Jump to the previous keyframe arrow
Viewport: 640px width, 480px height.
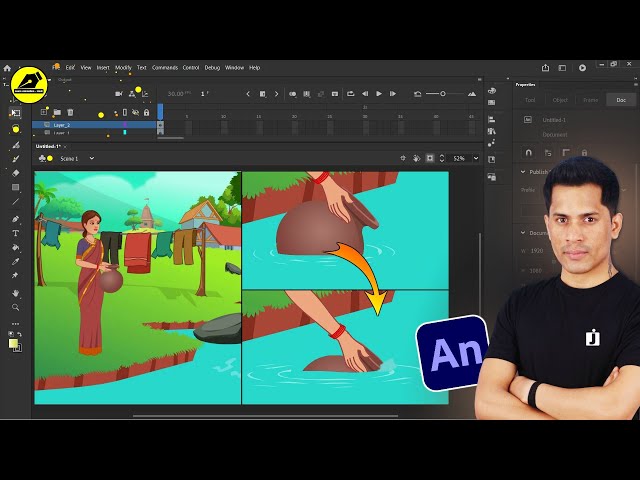tap(248, 94)
